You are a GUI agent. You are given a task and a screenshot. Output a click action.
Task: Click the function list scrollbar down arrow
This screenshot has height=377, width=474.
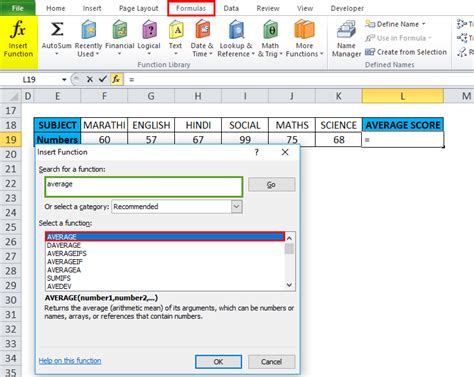pyautogui.click(x=289, y=285)
